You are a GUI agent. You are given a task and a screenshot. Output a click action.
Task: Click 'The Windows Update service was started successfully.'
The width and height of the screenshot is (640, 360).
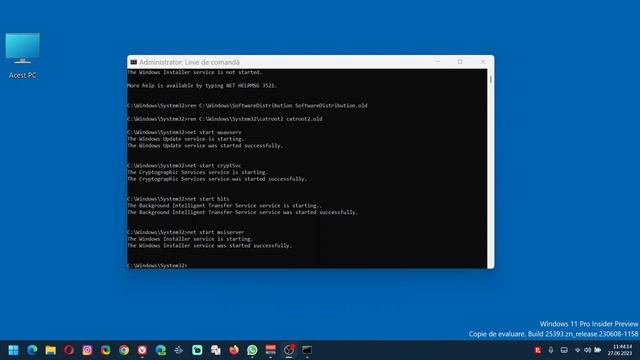205,146
